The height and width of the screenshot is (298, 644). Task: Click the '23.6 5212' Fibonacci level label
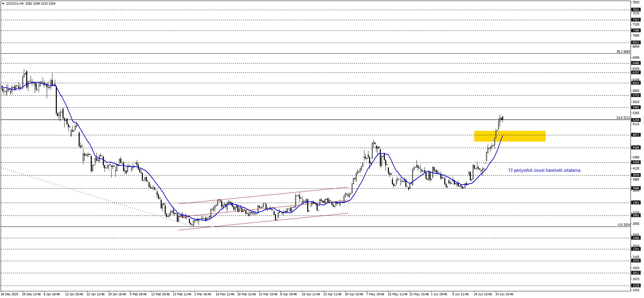click(623, 118)
